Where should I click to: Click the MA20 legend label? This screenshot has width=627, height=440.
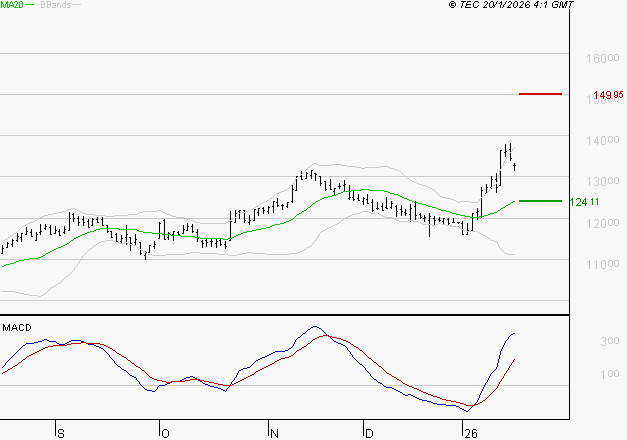12,5
